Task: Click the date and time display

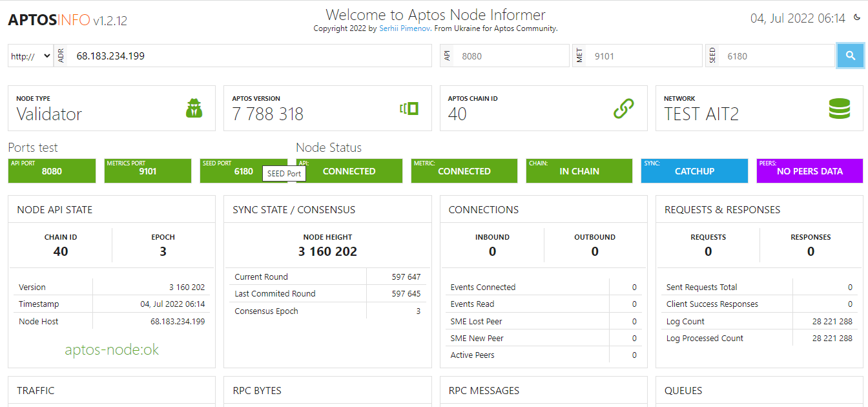Action: 798,18
